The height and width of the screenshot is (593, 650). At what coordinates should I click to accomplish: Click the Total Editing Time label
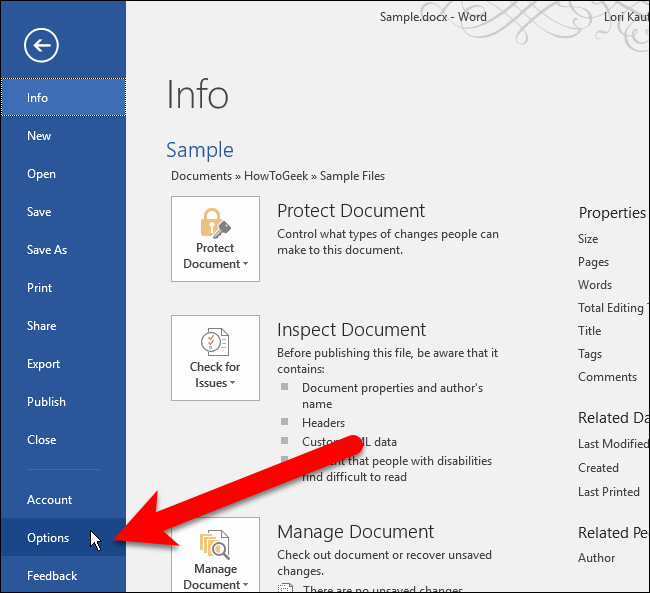point(612,308)
